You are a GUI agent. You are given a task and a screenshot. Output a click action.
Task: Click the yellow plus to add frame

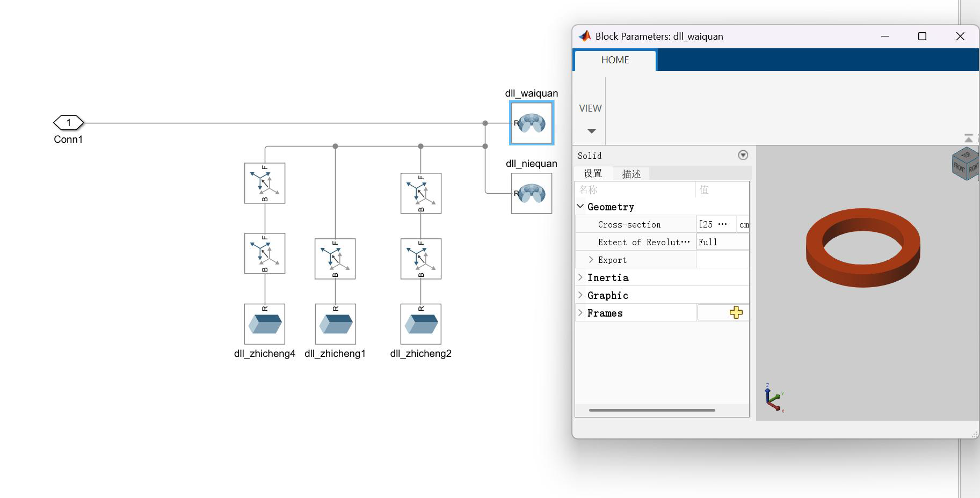[x=736, y=312]
